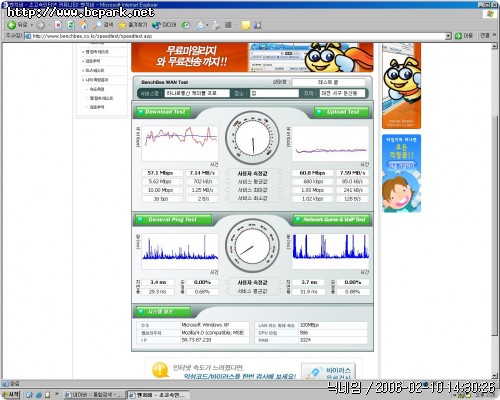
Task: Click the Forward navigation arrow icon
Action: click(x=41, y=25)
